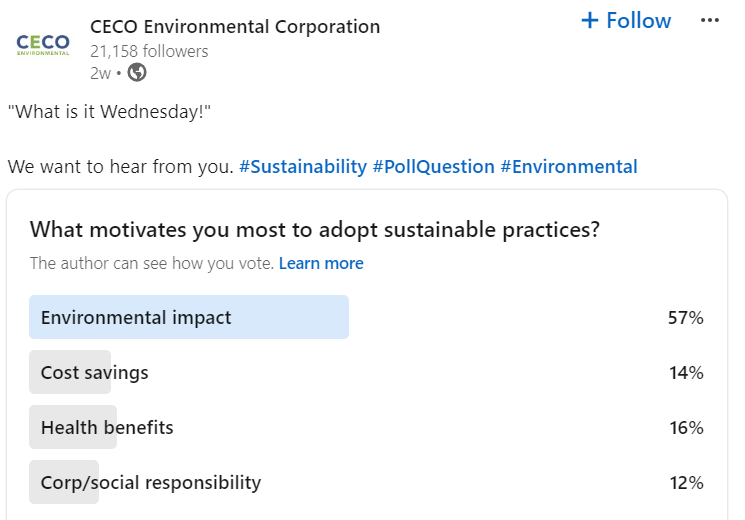This screenshot has width=745, height=520.
Task: Click Learn more about poll voting
Action: tap(321, 264)
